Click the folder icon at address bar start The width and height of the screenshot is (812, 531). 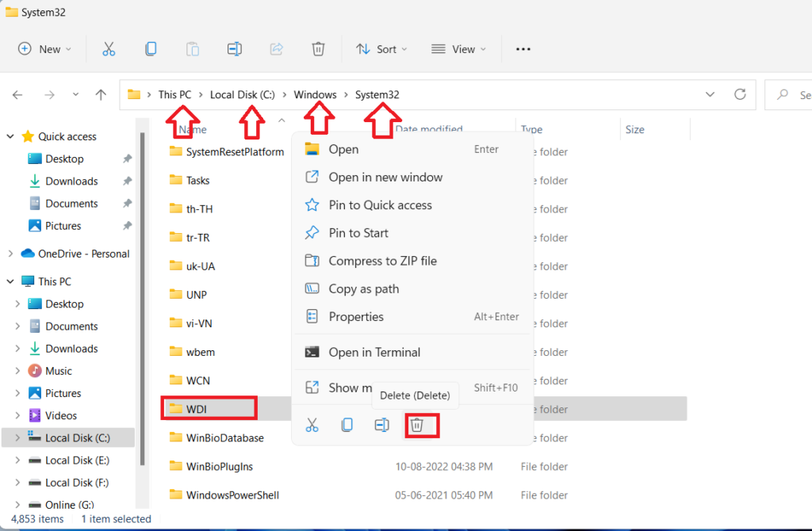[x=134, y=94]
